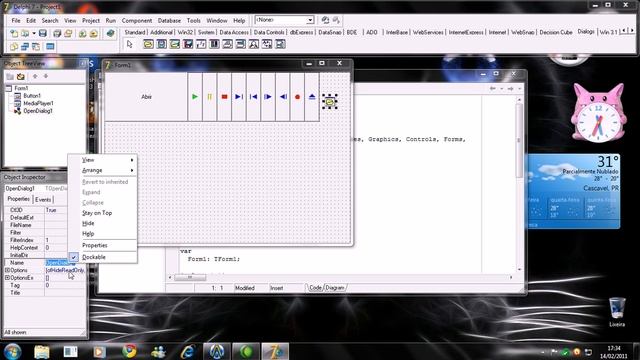The height and width of the screenshot is (360, 640).
Task: Pick the FindDialog palette component
Action: point(254,44)
